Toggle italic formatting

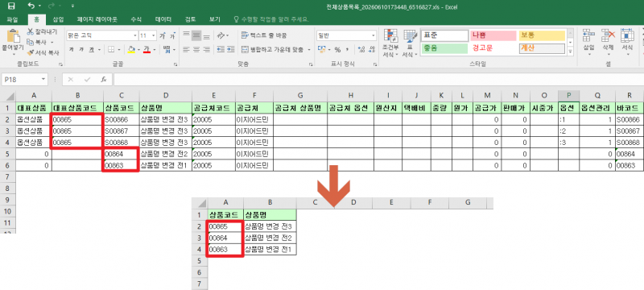(x=81, y=50)
